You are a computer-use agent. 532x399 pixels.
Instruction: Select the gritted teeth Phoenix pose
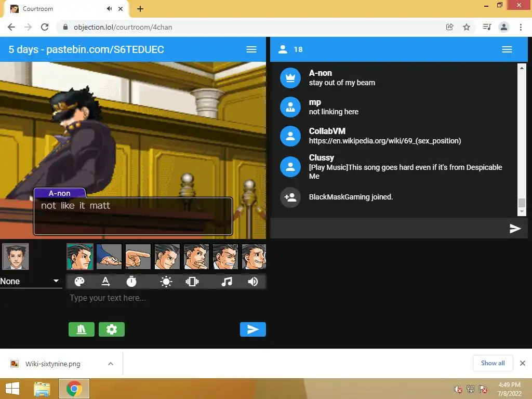click(x=225, y=257)
